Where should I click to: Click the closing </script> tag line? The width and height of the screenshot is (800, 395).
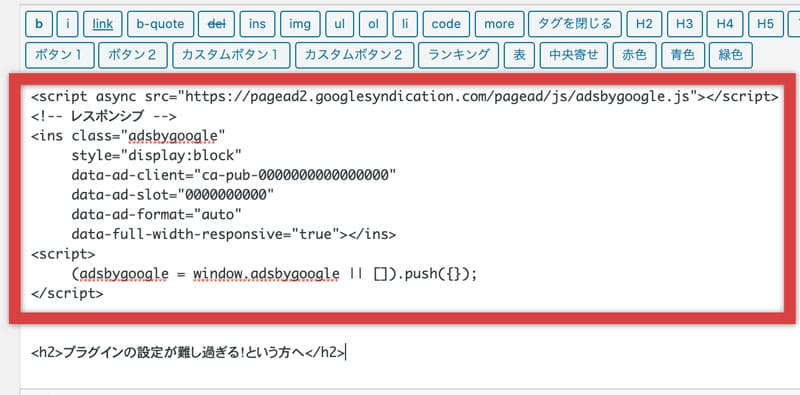[67, 293]
